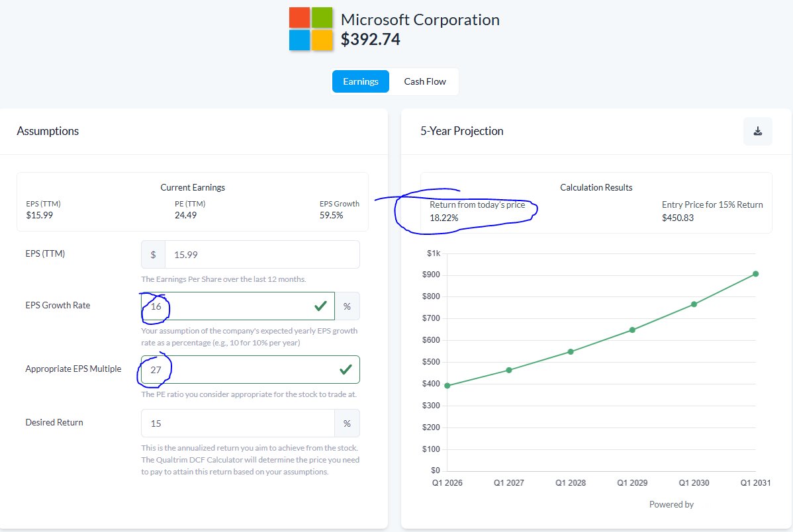Click the Current Earnings label
The height and width of the screenshot is (532, 793).
tap(193, 187)
